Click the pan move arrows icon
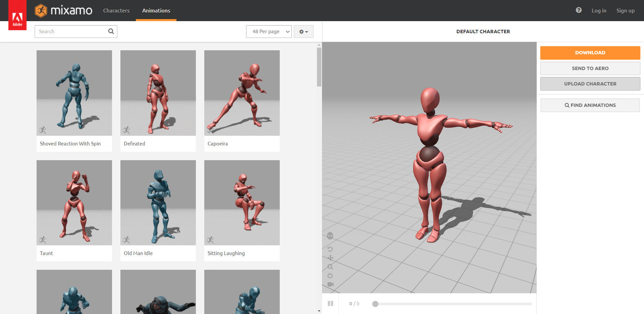The image size is (644, 314). click(330, 258)
